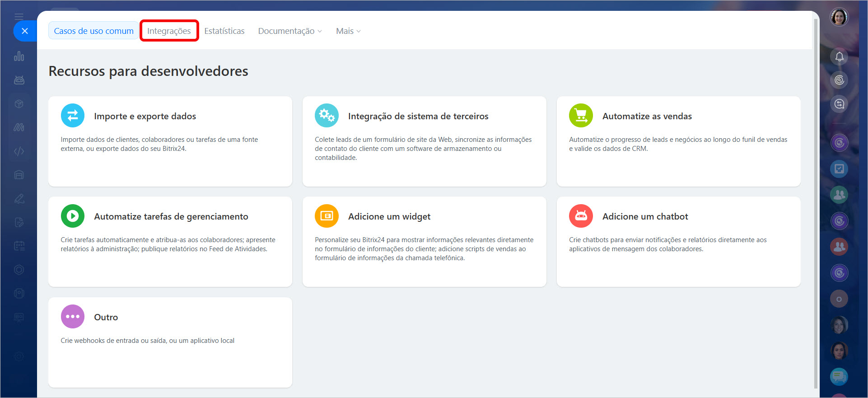Expand the Mais dropdown menu
The height and width of the screenshot is (398, 868).
[348, 31]
